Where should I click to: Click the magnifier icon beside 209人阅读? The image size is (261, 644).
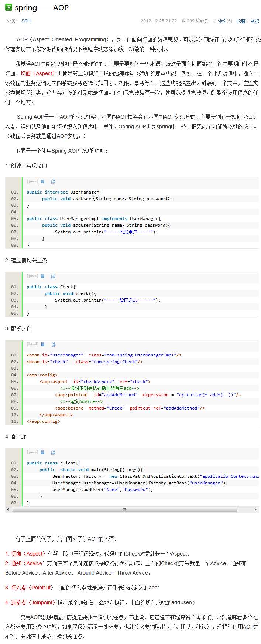[183, 21]
